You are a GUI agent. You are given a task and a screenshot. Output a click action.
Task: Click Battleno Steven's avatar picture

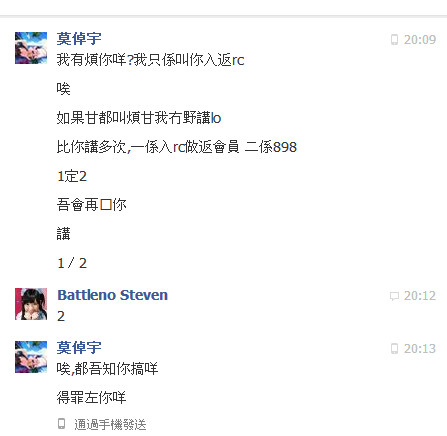click(x=31, y=304)
